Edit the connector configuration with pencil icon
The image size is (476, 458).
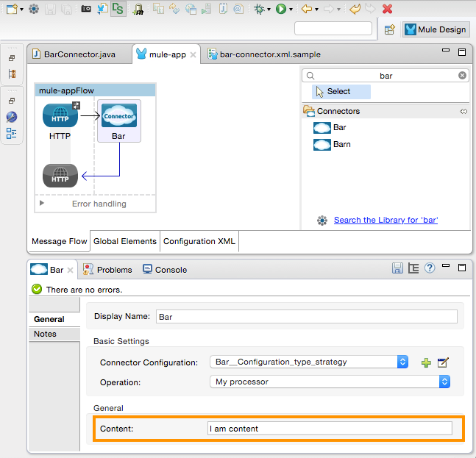pos(443,362)
